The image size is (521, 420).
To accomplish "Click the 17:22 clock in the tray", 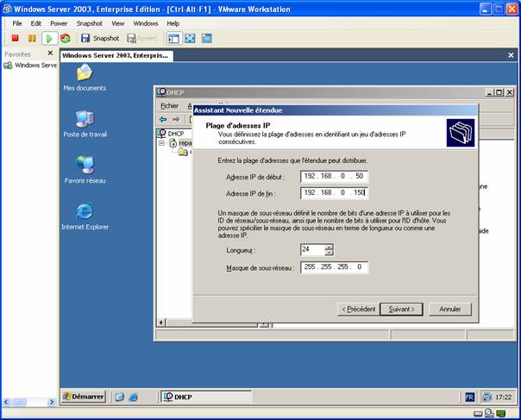I will (x=503, y=397).
